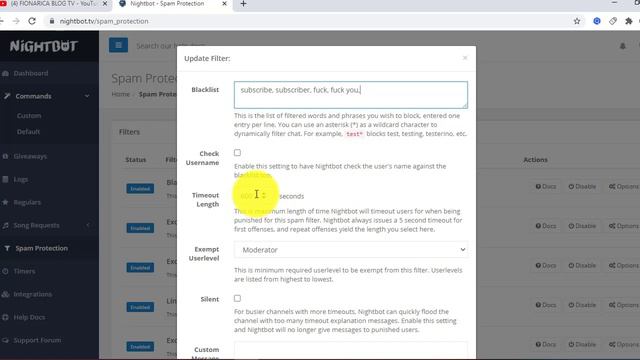Click Options in the fourth filter row
This screenshot has height=360, width=640.
(x=624, y=305)
